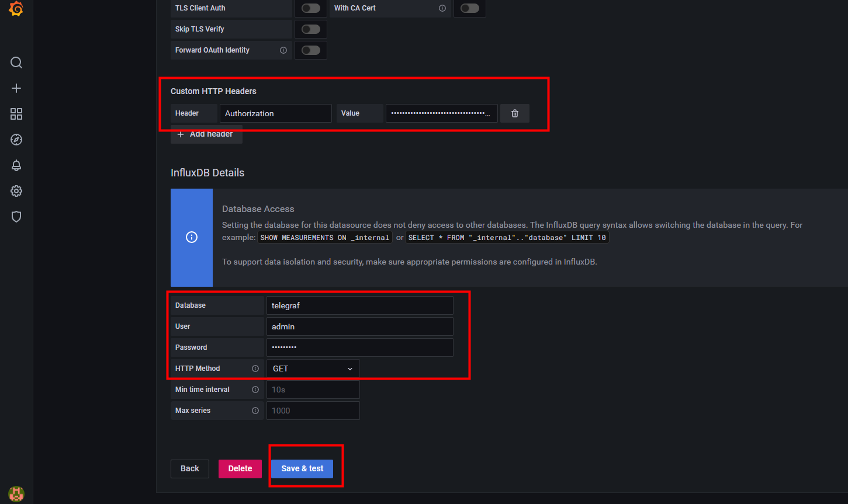This screenshot has width=848, height=504.
Task: Delete the Authorization header with trash icon
Action: pyautogui.click(x=515, y=113)
